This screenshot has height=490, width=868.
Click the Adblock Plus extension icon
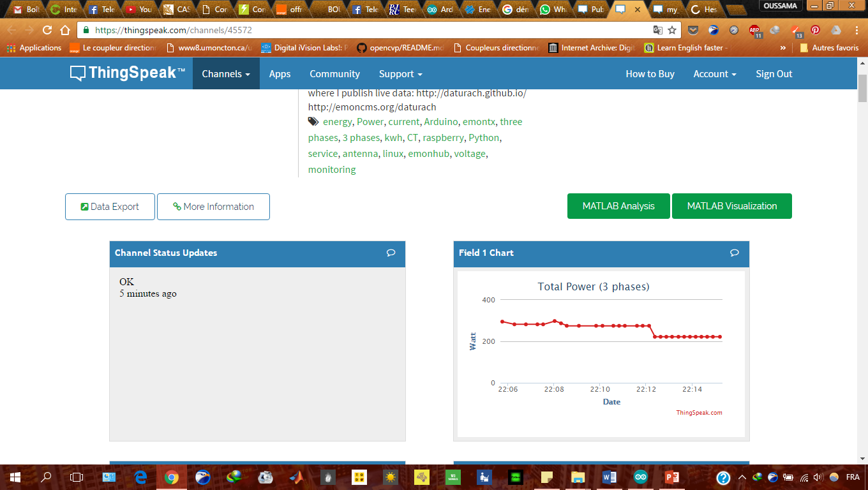pyautogui.click(x=754, y=30)
